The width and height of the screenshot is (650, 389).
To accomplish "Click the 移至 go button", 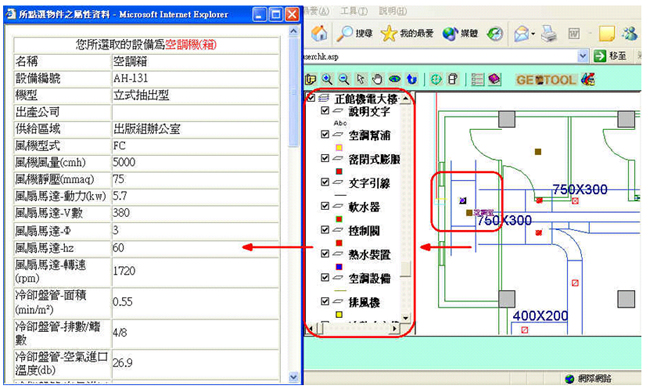I will 611,56.
